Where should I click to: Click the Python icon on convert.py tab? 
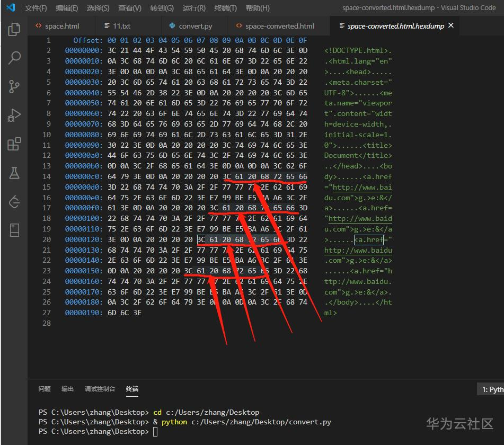pyautogui.click(x=172, y=26)
